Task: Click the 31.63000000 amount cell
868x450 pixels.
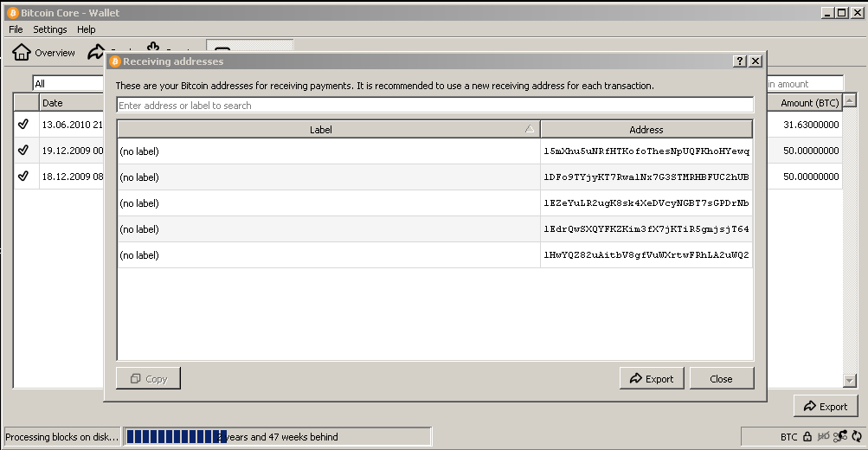Action: [804, 125]
